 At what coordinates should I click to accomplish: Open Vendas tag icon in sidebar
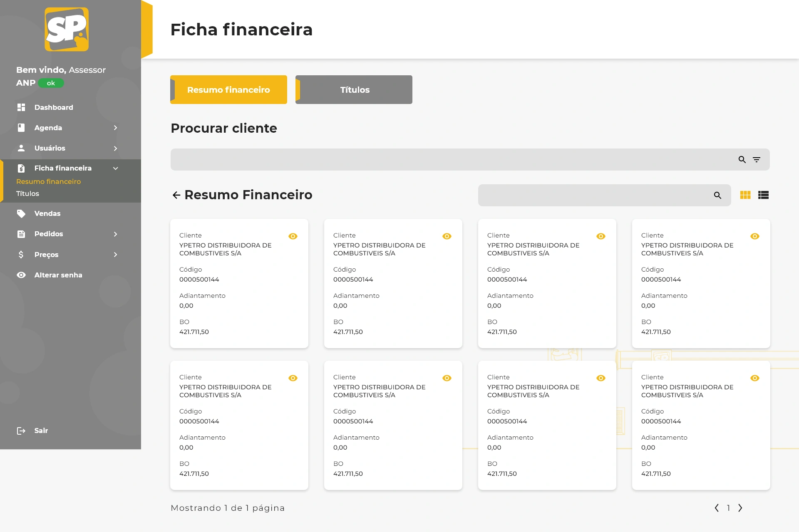pyautogui.click(x=21, y=214)
